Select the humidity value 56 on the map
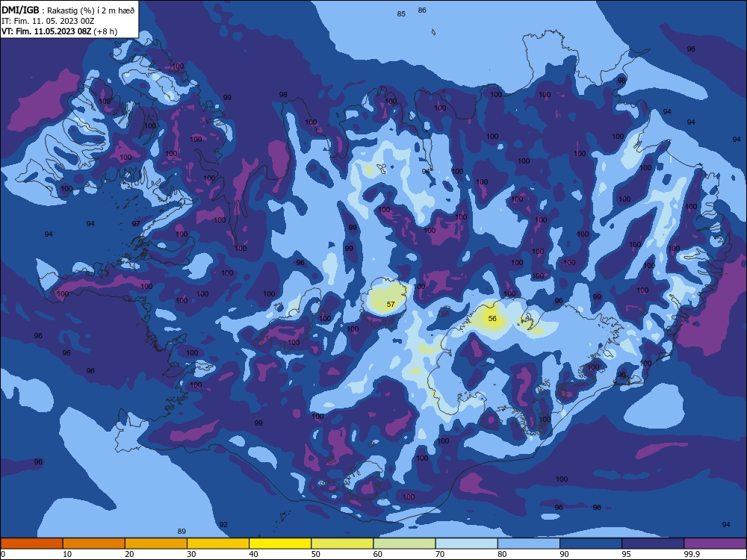Image resolution: width=747 pixels, height=560 pixels. point(492,319)
